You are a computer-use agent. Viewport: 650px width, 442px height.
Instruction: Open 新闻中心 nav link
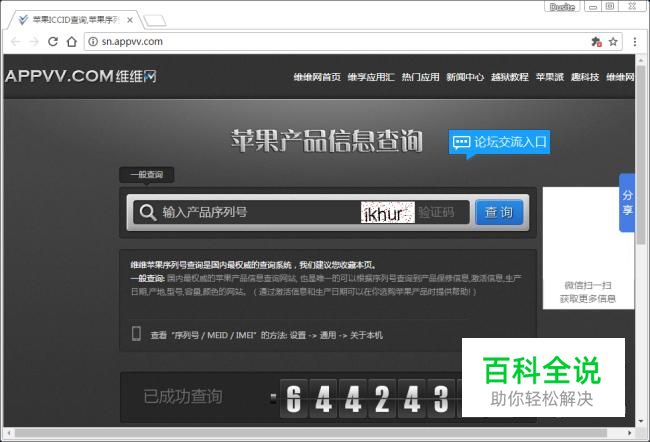point(465,77)
